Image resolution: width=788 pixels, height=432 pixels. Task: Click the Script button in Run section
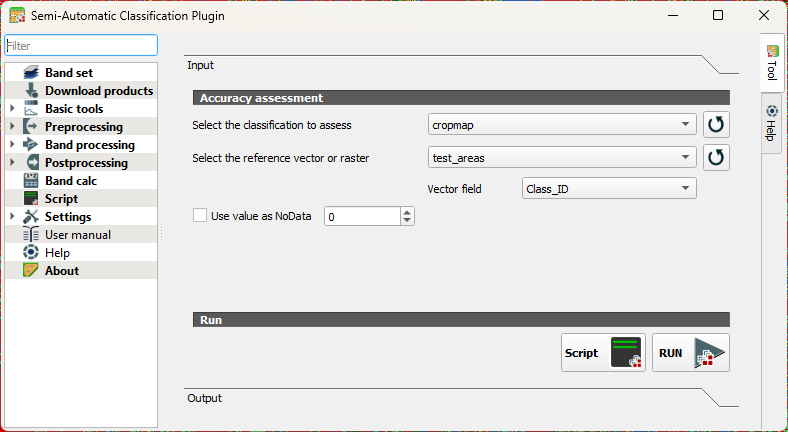pos(604,353)
